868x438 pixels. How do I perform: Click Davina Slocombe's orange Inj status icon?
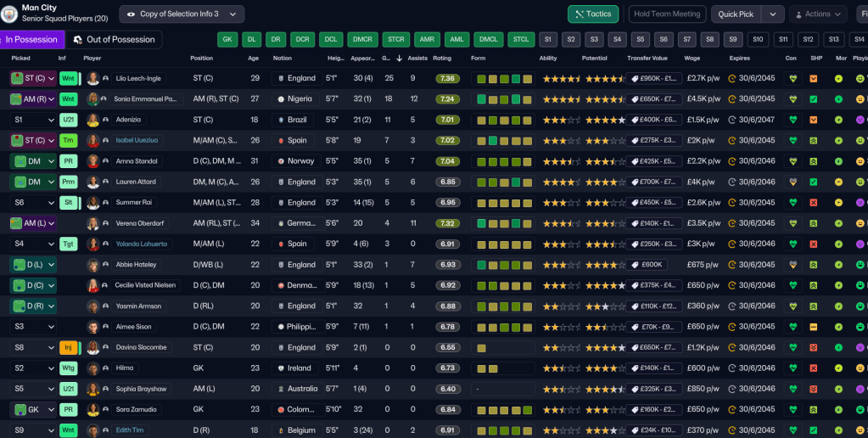[69, 347]
